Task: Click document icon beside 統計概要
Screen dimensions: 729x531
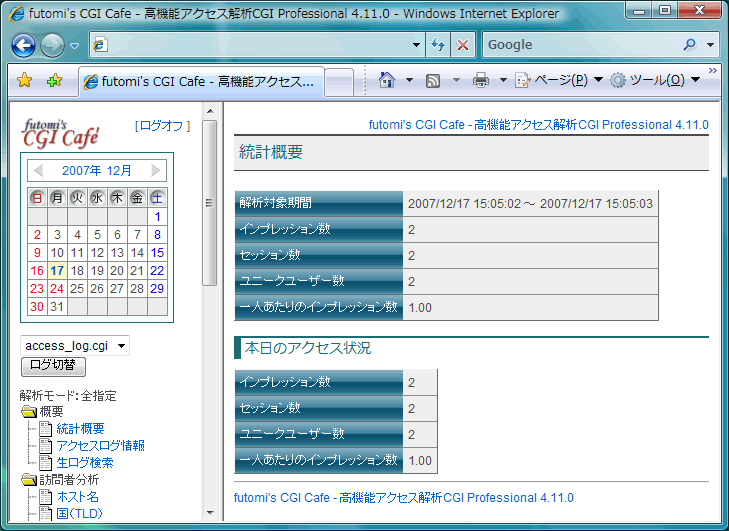Action: coord(46,429)
